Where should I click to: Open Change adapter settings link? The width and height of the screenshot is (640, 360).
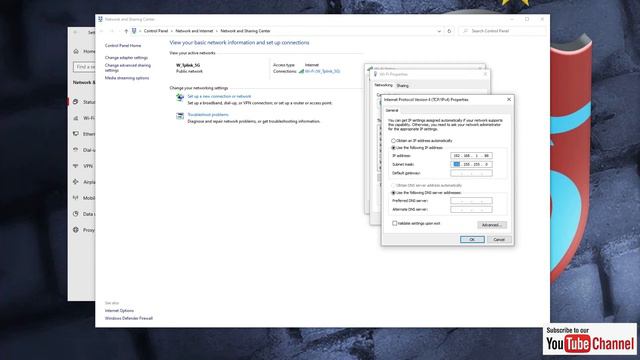[126, 58]
